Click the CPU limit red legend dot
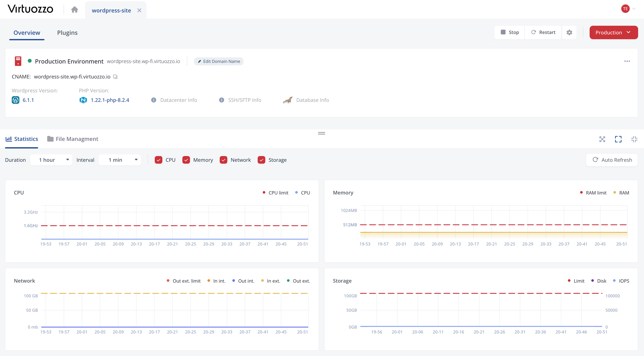Image resolution: width=644 pixels, height=356 pixels. 264,193
